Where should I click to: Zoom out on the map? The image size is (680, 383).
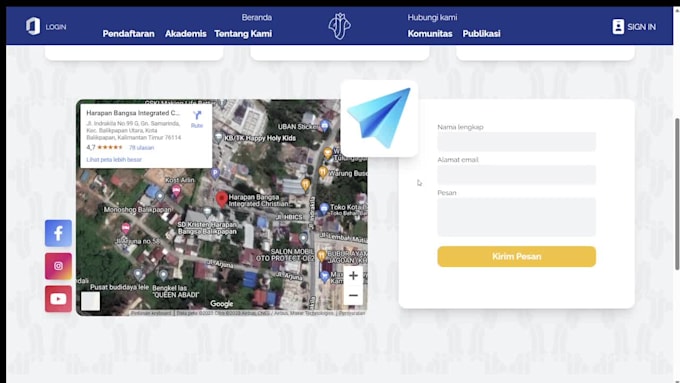[353, 295]
